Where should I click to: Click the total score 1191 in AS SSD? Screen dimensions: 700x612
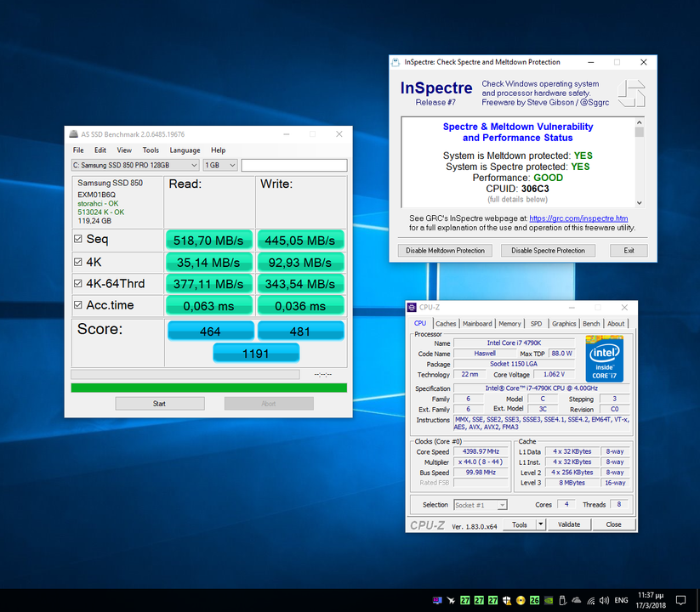256,354
